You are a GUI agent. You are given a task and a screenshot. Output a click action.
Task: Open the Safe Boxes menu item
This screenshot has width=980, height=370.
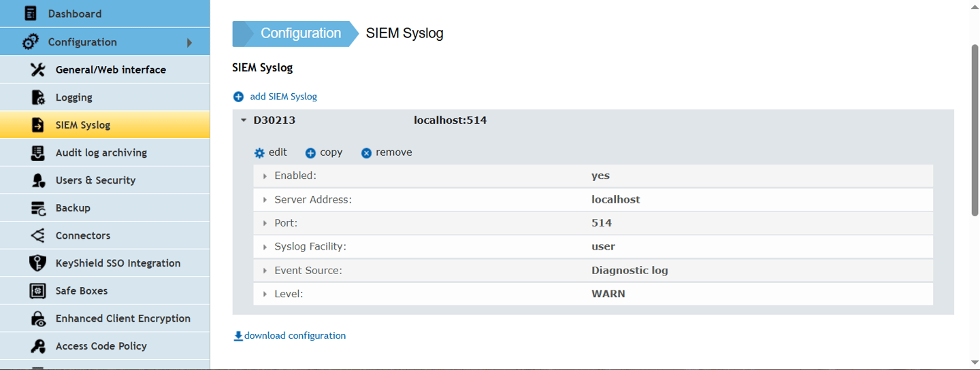click(x=82, y=290)
